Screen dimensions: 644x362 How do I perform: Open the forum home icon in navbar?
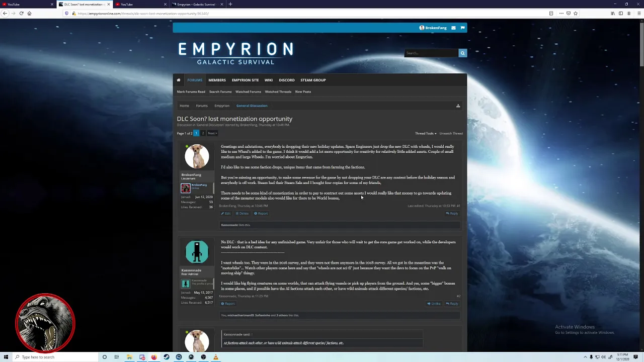tap(178, 80)
